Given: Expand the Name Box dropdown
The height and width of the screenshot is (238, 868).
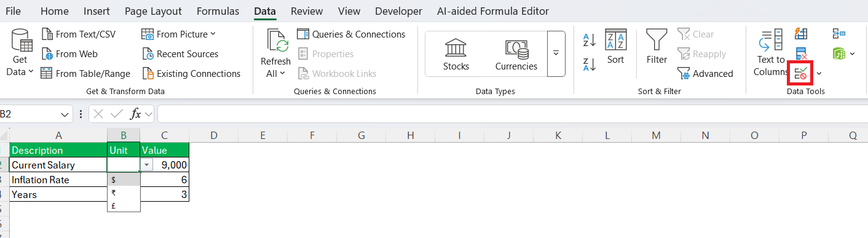Looking at the screenshot, I should pos(65,114).
